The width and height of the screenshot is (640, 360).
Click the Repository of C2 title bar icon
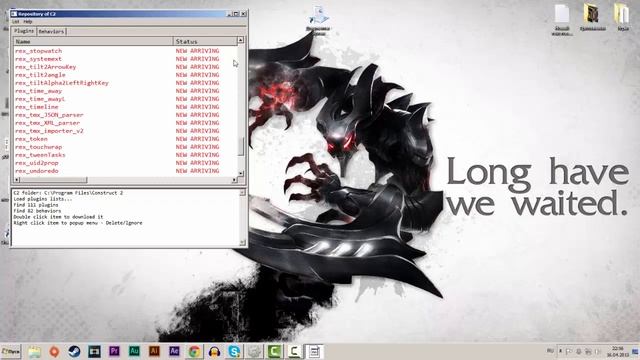coord(14,14)
